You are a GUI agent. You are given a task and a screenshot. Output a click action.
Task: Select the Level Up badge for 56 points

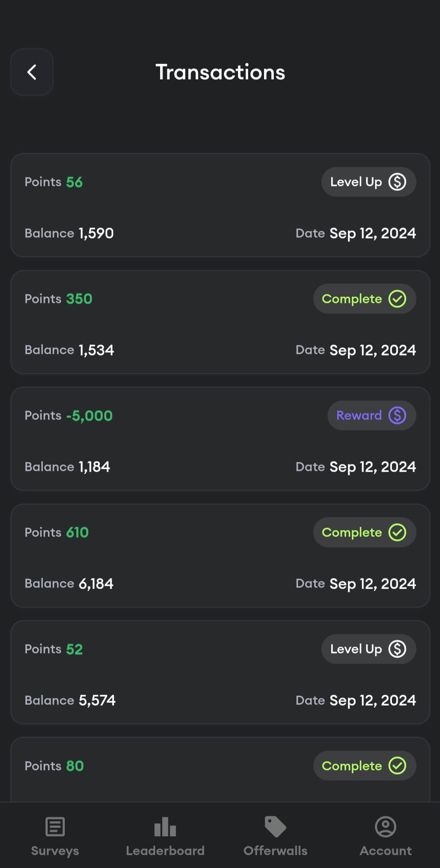(x=369, y=182)
